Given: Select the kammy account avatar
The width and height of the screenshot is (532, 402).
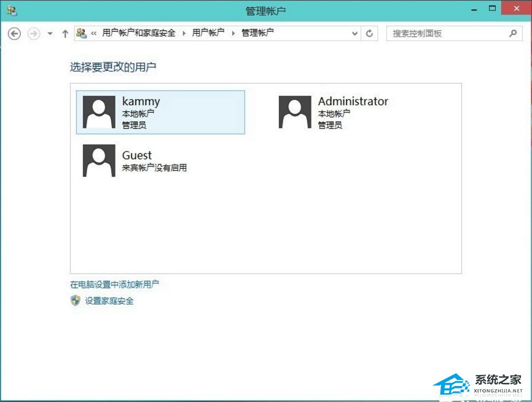Looking at the screenshot, I should pos(99,112).
